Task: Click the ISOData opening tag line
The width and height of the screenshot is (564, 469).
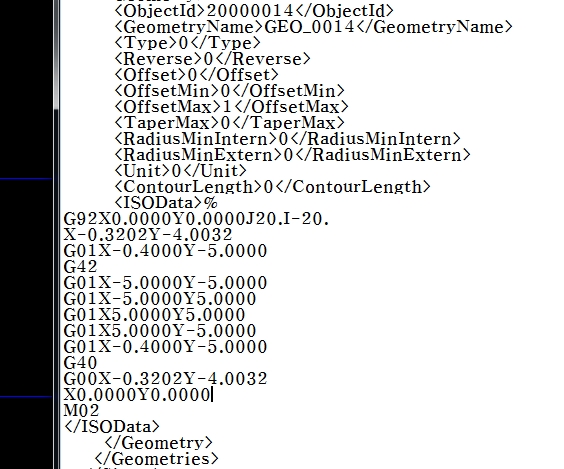Action: click(x=166, y=202)
